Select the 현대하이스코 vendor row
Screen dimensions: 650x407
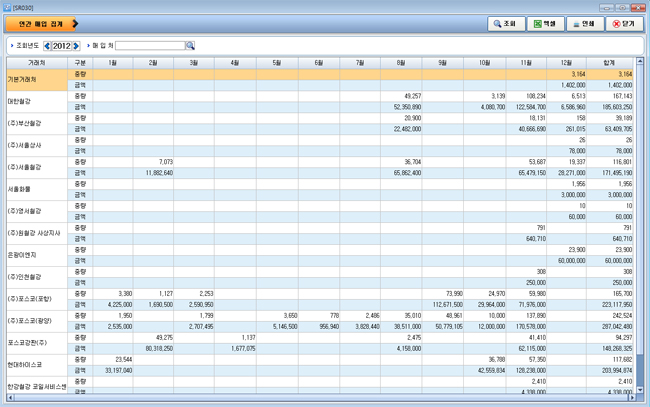coord(37,365)
